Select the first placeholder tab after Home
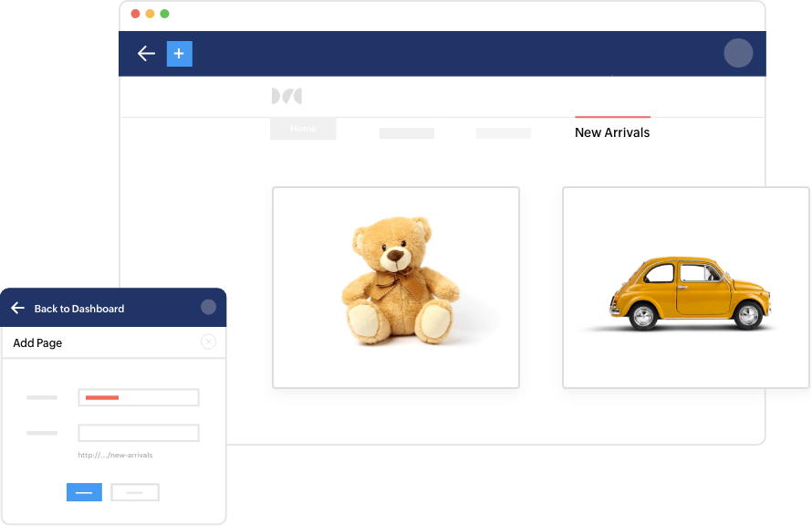Screen dimensions: 812x526 coord(407,133)
